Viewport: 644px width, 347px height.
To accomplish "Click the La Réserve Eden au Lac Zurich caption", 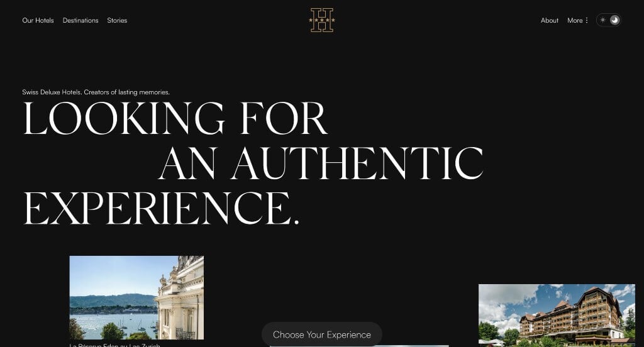I will point(114,345).
